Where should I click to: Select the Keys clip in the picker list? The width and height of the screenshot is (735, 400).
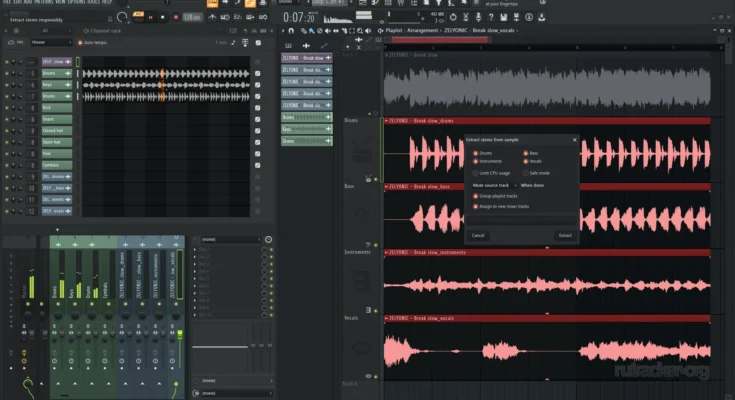307,129
